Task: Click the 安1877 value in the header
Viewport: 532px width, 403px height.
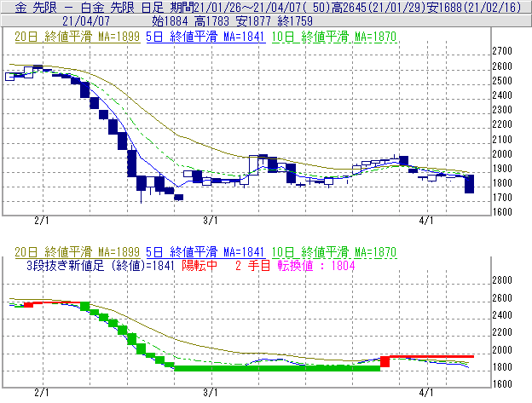Action: click(x=253, y=21)
